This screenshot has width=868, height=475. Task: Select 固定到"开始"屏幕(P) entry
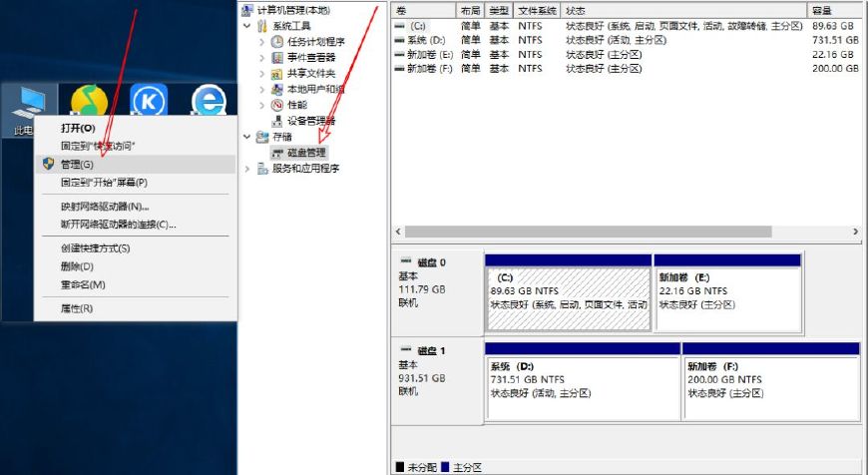coord(135,183)
